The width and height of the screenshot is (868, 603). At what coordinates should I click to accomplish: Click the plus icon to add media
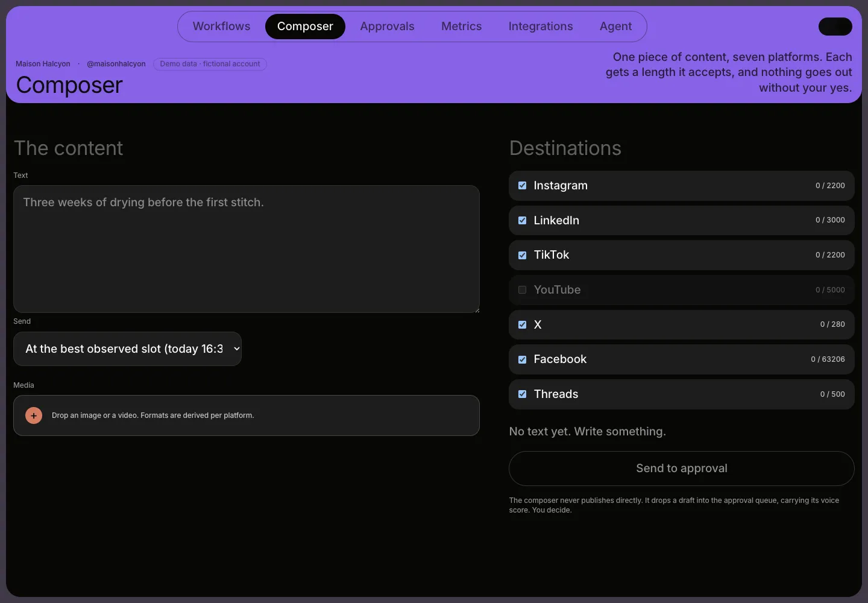pyautogui.click(x=34, y=415)
